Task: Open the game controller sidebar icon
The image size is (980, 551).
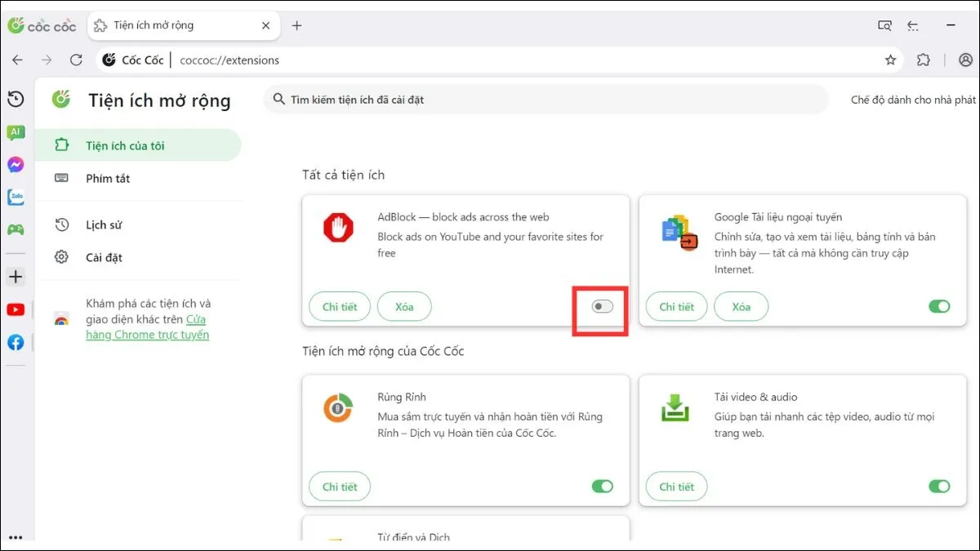Action: pos(16,229)
